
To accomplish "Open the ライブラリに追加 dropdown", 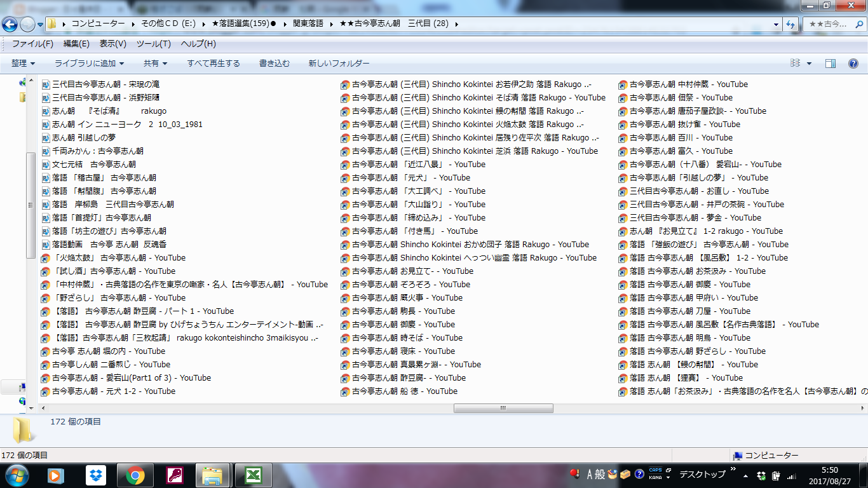I will tap(89, 64).
